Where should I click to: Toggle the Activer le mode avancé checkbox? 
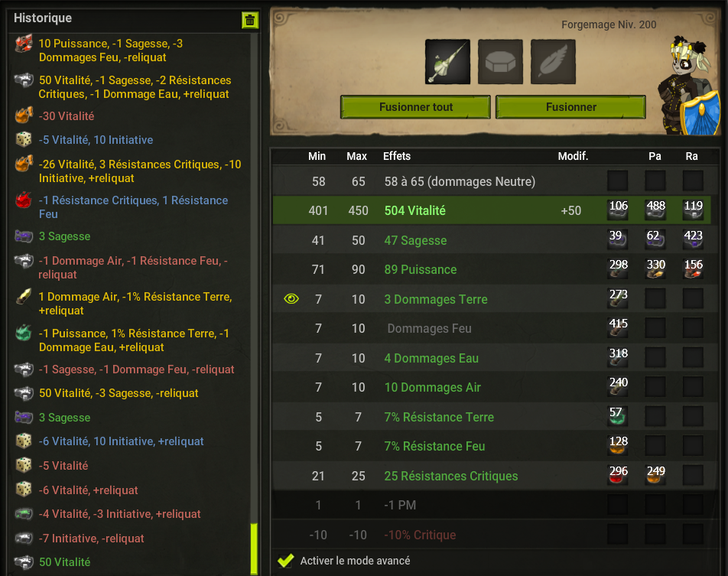click(285, 561)
